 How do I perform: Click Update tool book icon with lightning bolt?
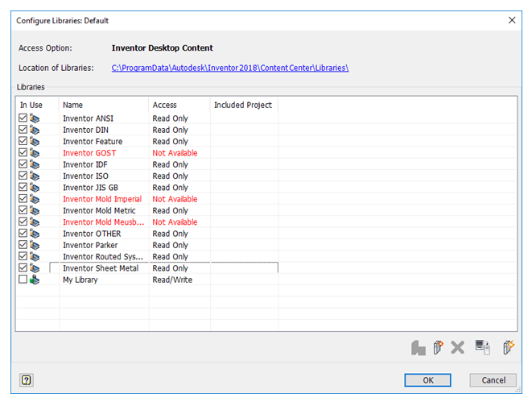coord(508,348)
